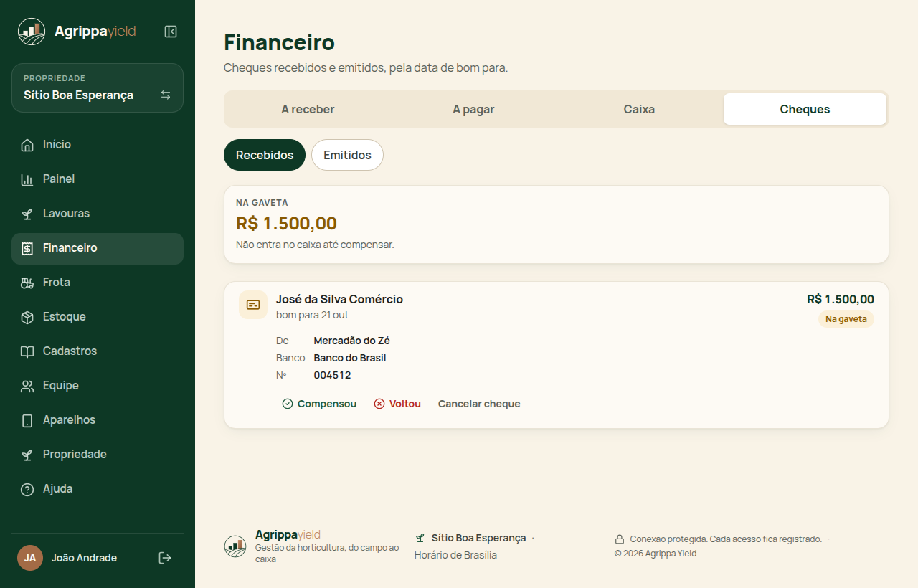Click the Financeiro receipt icon

(x=27, y=248)
